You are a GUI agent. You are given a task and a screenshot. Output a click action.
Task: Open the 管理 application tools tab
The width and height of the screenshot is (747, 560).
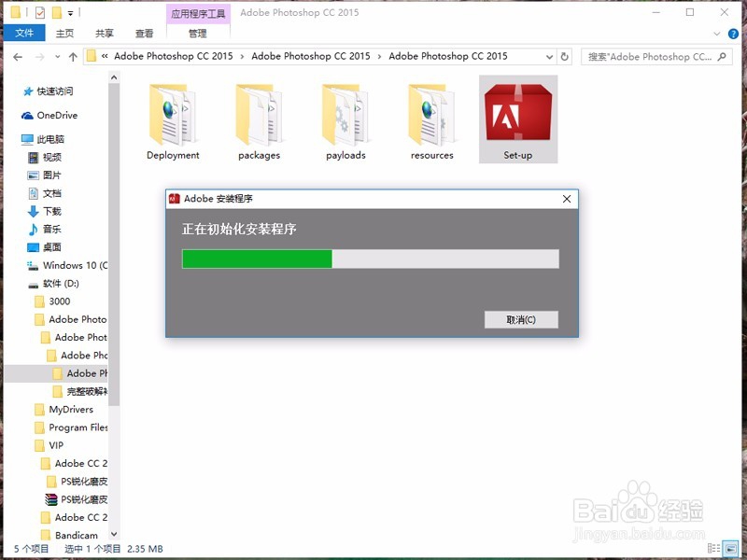pyautogui.click(x=196, y=31)
